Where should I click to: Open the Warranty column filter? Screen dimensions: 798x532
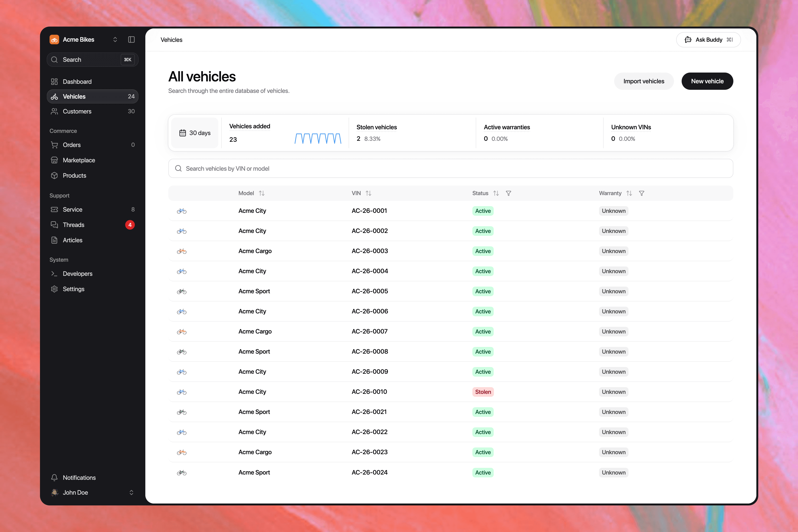tap(642, 193)
